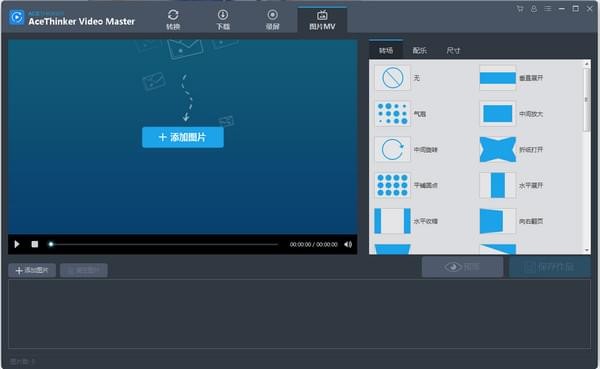600x369 pixels.
Task: Open the 转换 (convert) tab in top bar
Action: 173,20
